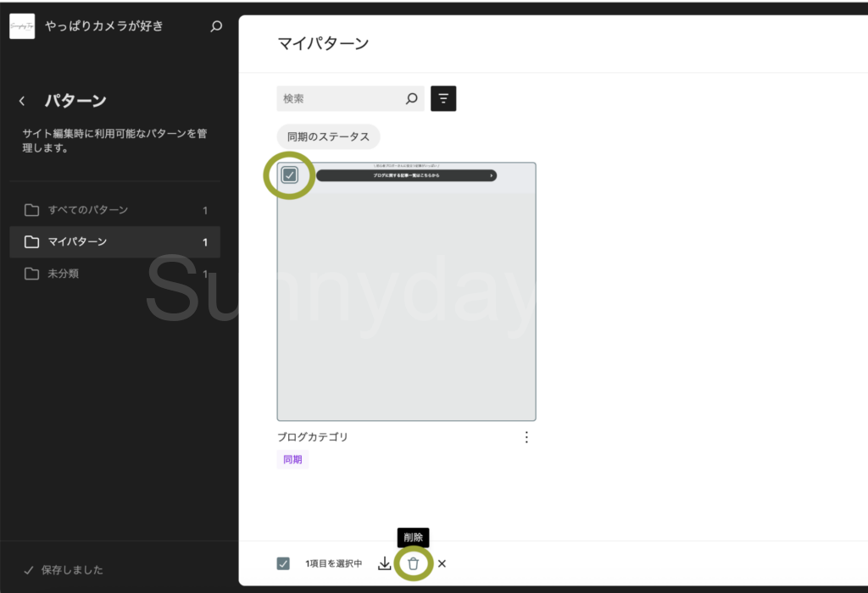Go back using the arrow beside パターン

point(22,102)
